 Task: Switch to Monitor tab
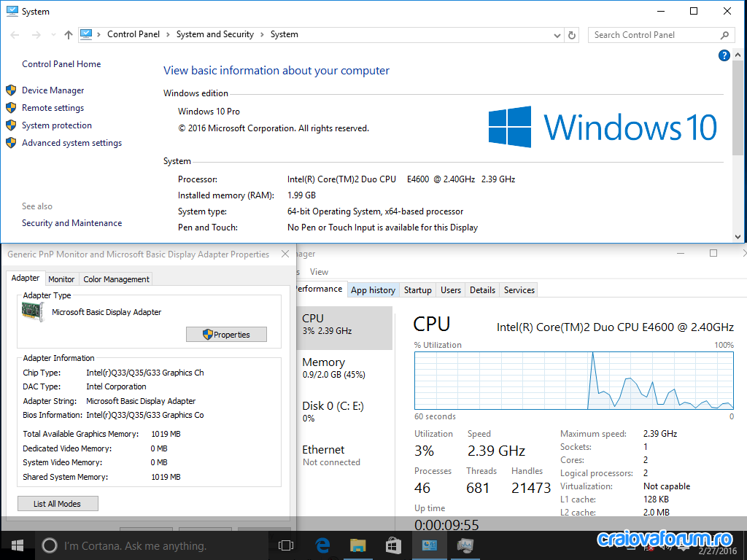[x=61, y=279]
